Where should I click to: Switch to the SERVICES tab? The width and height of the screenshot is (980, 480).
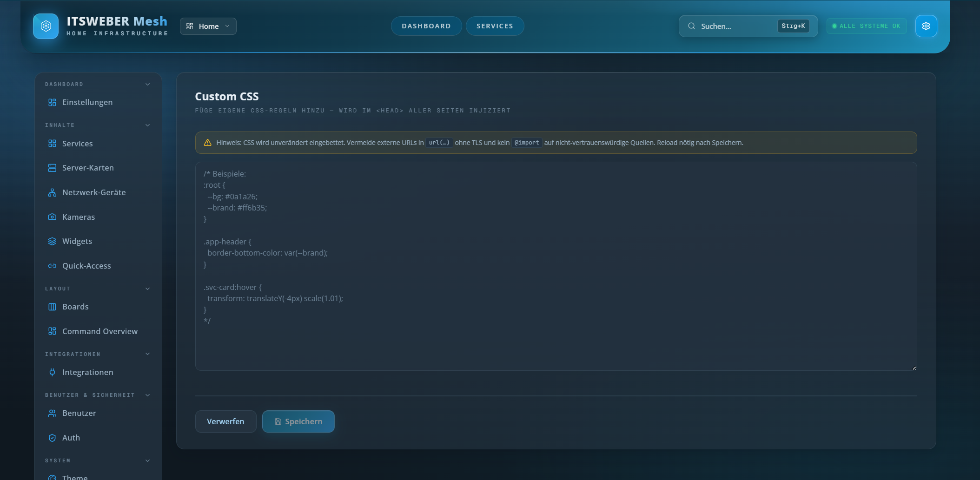coord(495,26)
